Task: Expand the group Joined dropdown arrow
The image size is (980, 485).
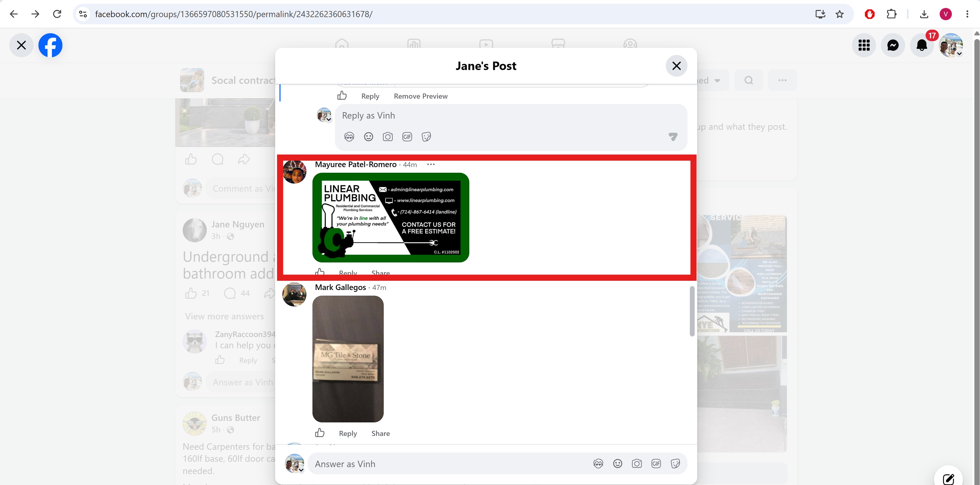Action: (717, 81)
